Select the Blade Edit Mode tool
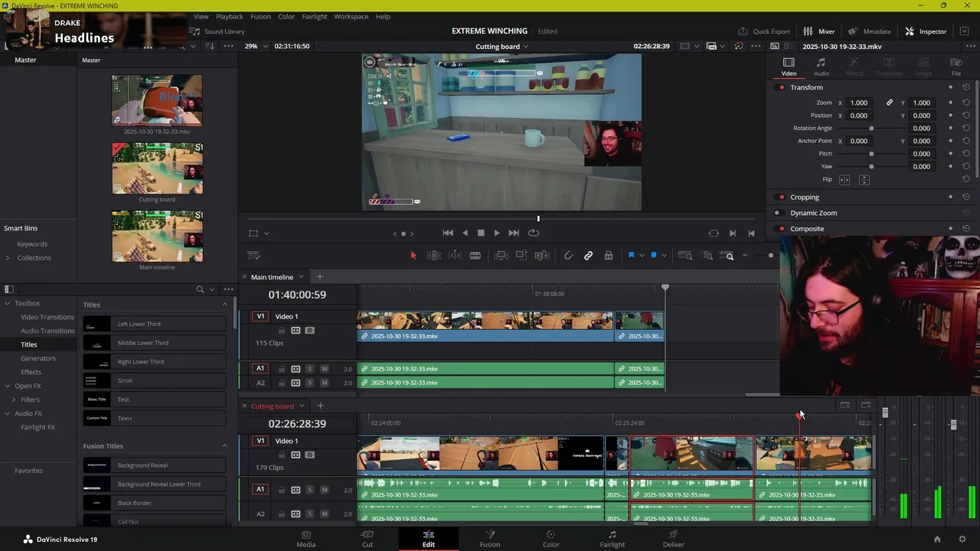The width and height of the screenshot is (980, 551). pyautogui.click(x=475, y=256)
